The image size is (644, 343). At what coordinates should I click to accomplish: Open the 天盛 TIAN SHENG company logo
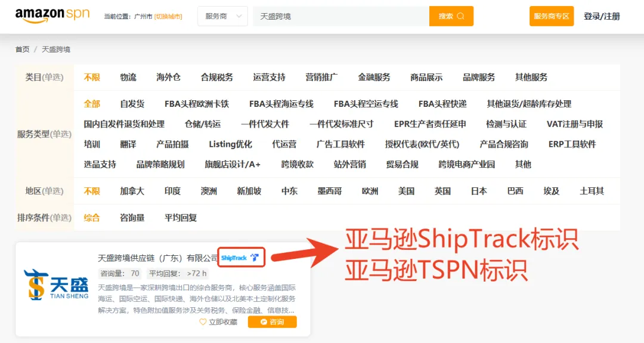[56, 285]
